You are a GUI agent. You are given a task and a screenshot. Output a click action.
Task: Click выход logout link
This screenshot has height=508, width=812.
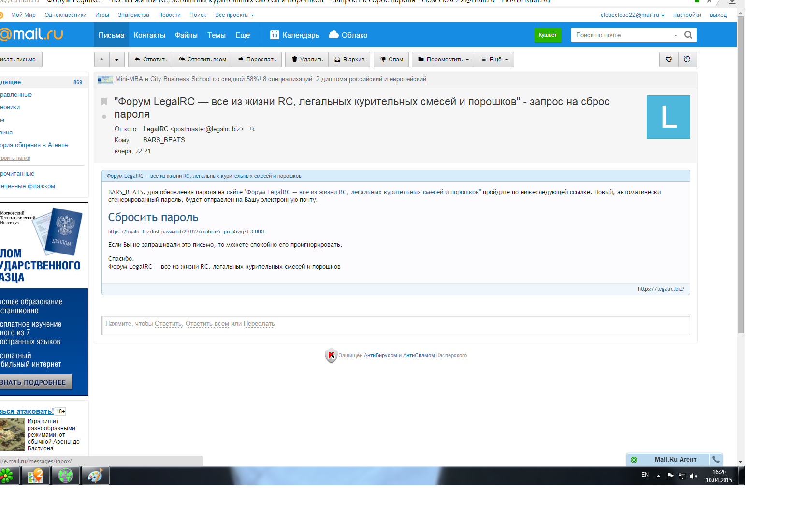718,15
